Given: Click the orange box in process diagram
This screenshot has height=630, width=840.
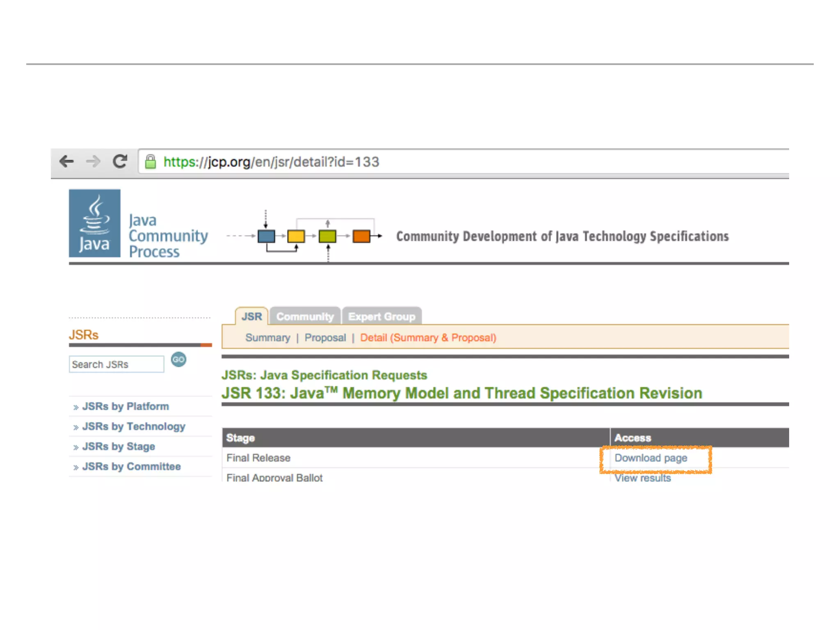Looking at the screenshot, I should point(361,236).
